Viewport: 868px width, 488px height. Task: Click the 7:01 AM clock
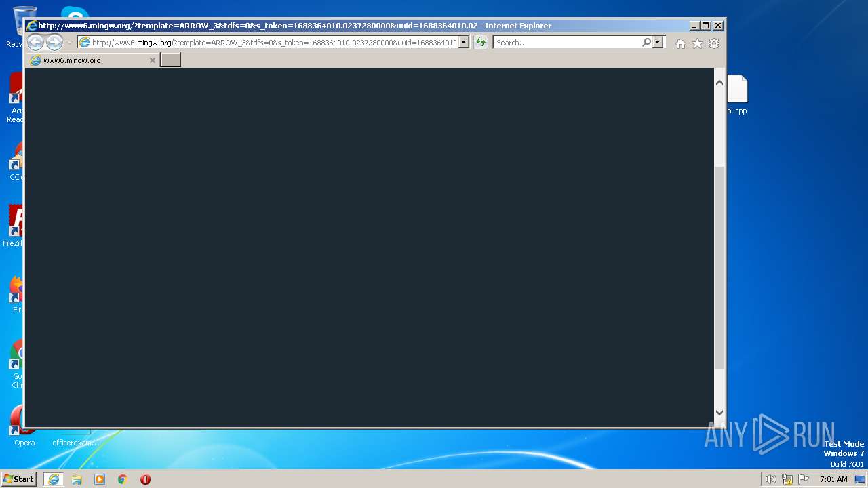(833, 479)
